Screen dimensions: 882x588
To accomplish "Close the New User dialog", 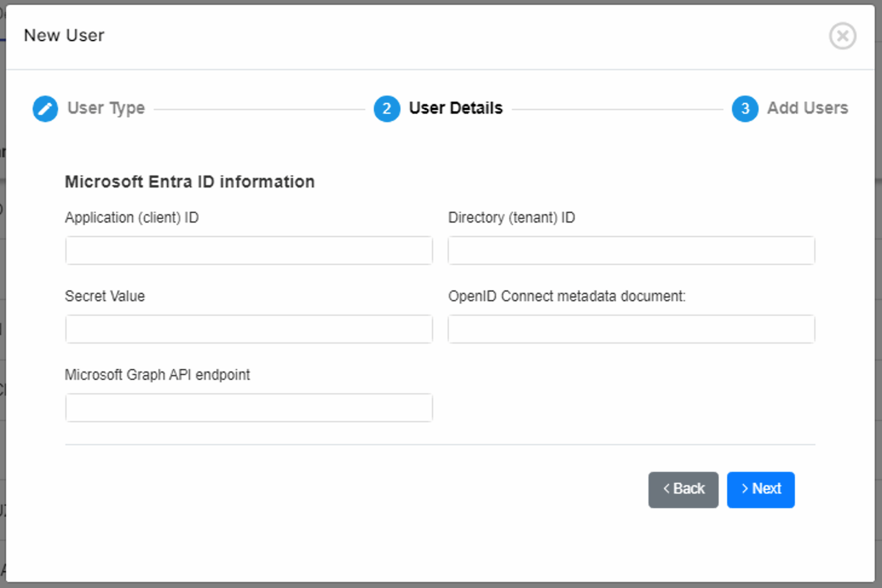I will point(842,36).
